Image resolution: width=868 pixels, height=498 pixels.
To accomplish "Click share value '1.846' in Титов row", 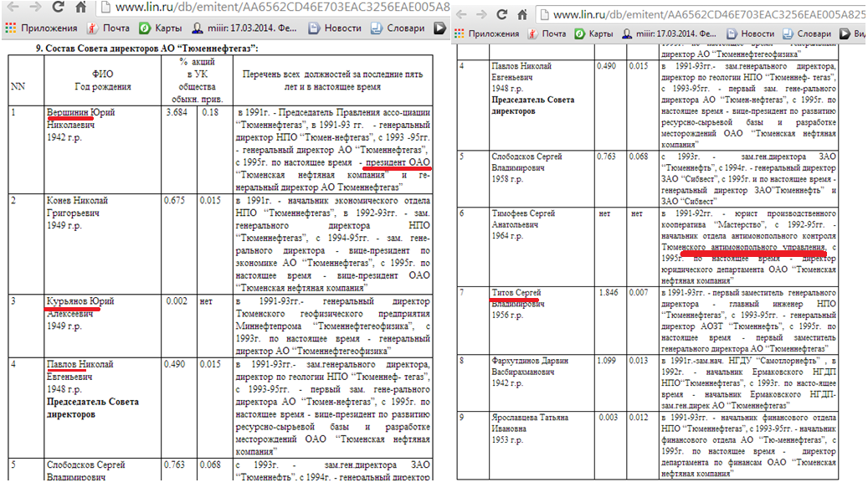I will click(609, 293).
